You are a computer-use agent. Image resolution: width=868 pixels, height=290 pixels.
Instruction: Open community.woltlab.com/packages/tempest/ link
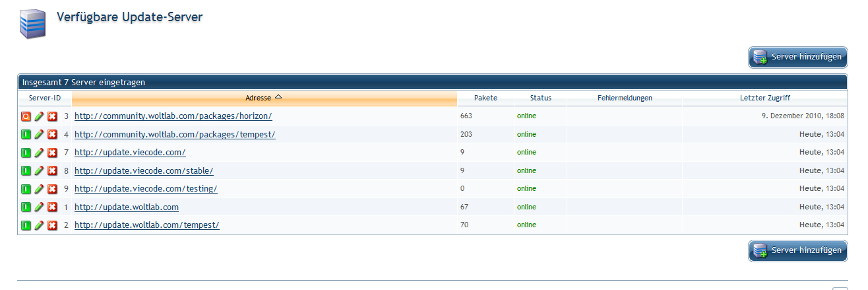174,135
